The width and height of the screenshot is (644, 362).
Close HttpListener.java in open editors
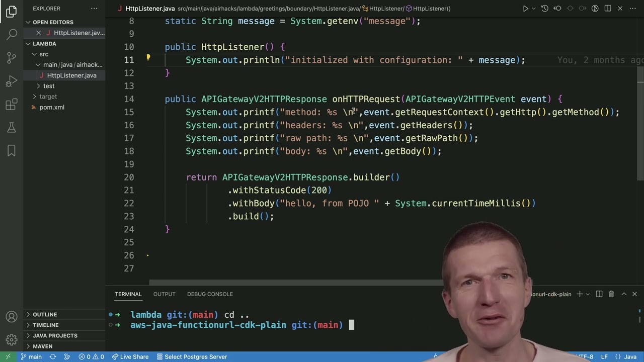[39, 33]
